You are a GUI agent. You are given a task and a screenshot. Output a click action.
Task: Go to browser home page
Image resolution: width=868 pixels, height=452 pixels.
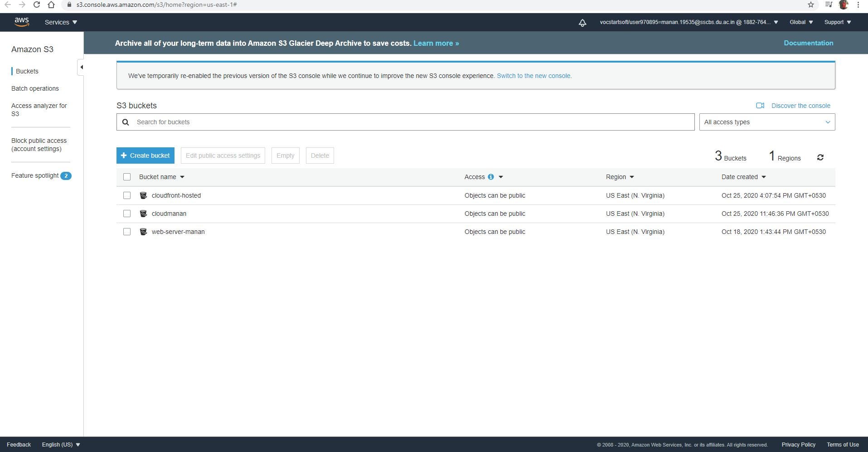click(51, 5)
